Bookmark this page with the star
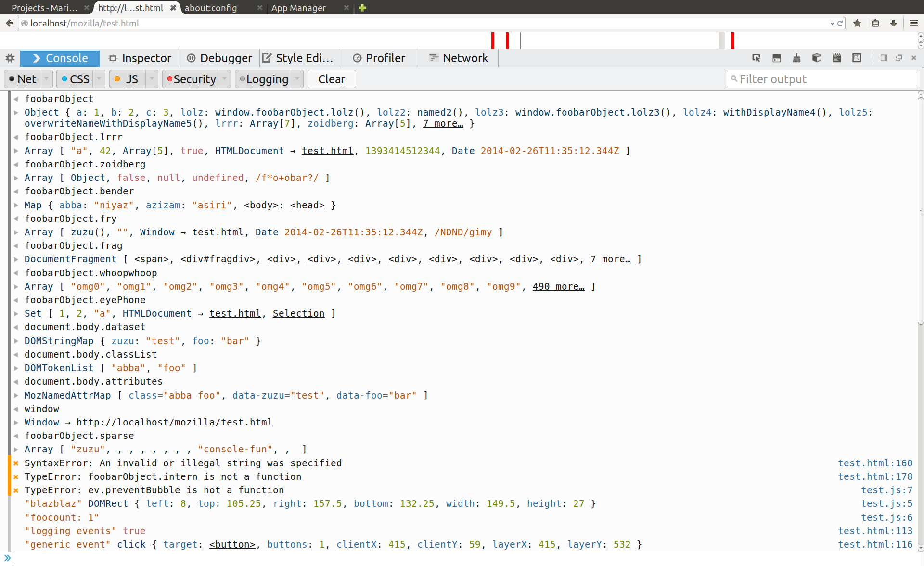This screenshot has width=924, height=566. click(x=857, y=23)
